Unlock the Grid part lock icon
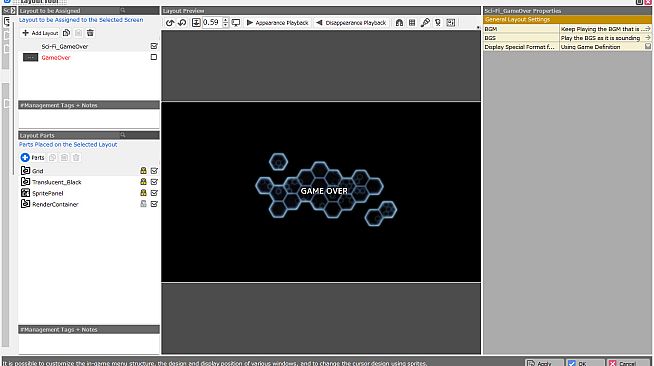Viewport: 654px width, 366px height. pyautogui.click(x=143, y=170)
